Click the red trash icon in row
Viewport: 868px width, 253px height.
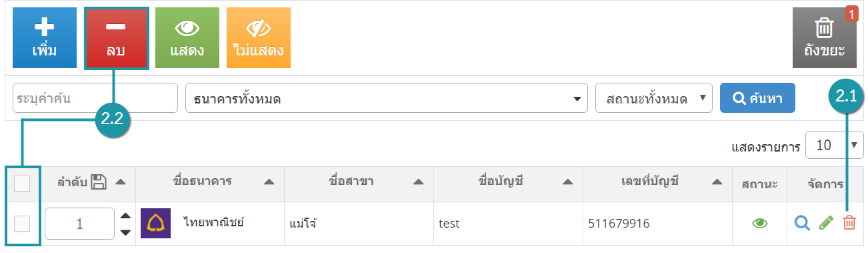pos(849,224)
